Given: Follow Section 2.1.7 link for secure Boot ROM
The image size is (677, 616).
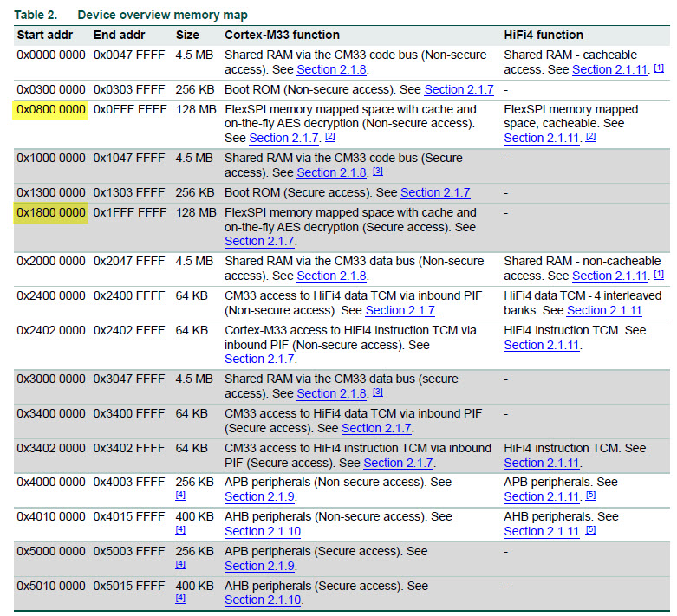Looking at the screenshot, I should [x=435, y=192].
